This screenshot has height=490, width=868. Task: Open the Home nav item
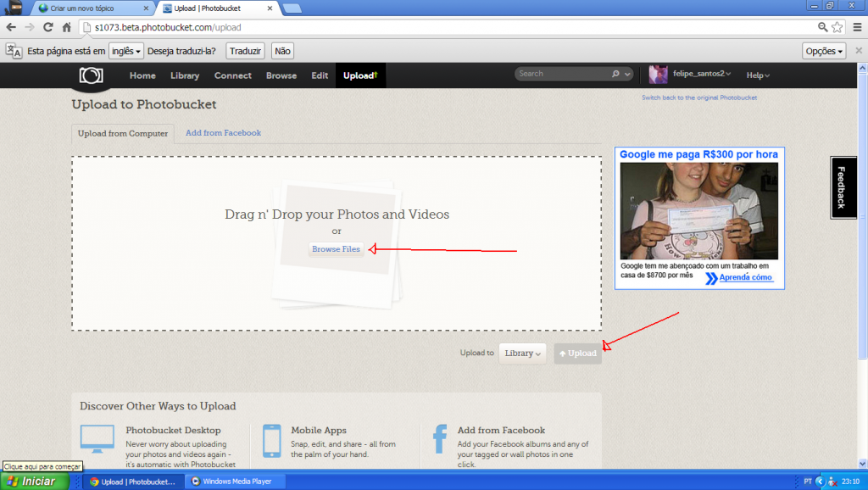pos(142,75)
